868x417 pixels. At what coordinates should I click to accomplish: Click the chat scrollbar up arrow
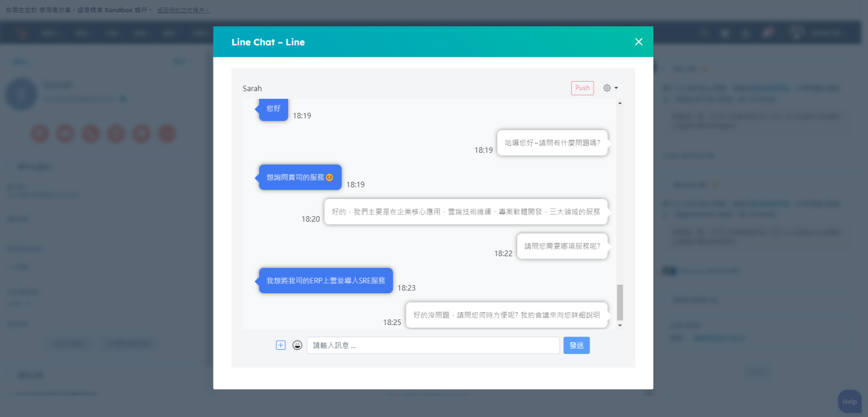[620, 103]
